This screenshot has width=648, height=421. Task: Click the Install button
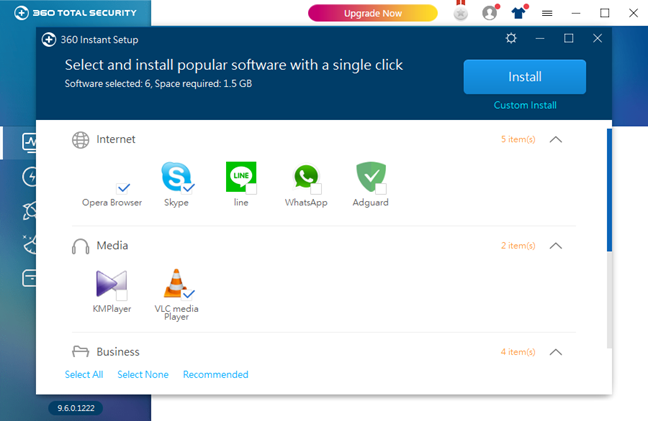[524, 77]
